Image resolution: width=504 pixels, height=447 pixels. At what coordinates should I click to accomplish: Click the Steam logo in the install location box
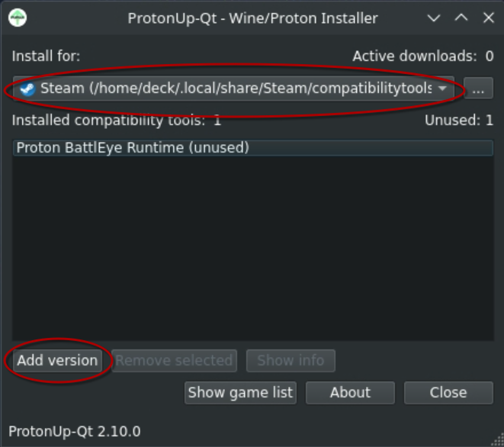point(27,88)
